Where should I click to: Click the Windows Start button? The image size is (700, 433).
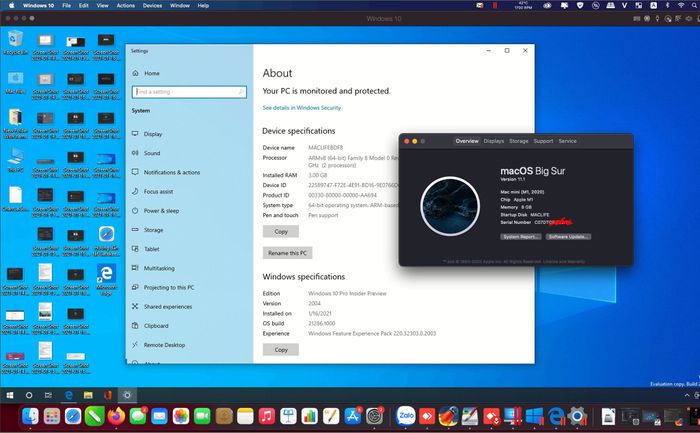click(x=9, y=395)
